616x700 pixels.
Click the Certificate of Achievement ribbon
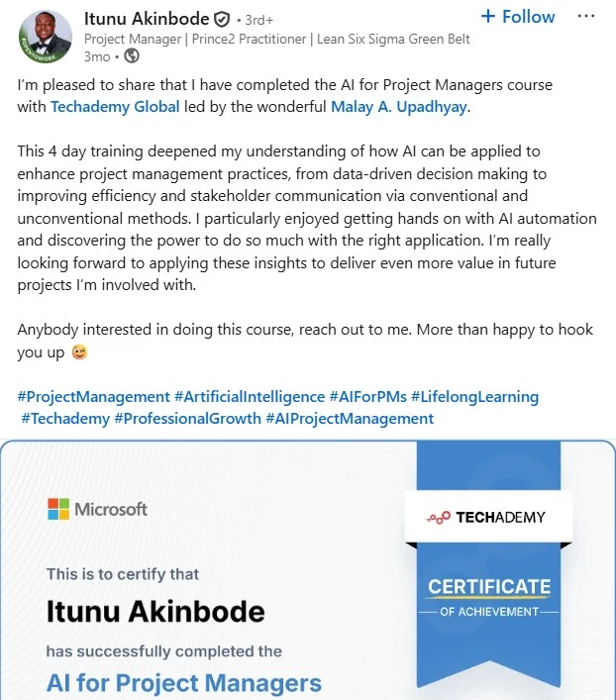pyautogui.click(x=488, y=596)
